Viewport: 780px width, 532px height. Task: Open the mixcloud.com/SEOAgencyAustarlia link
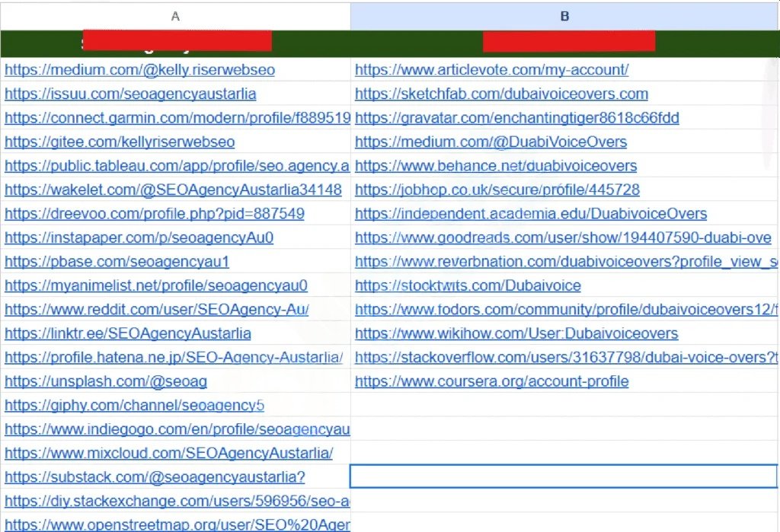coord(168,453)
